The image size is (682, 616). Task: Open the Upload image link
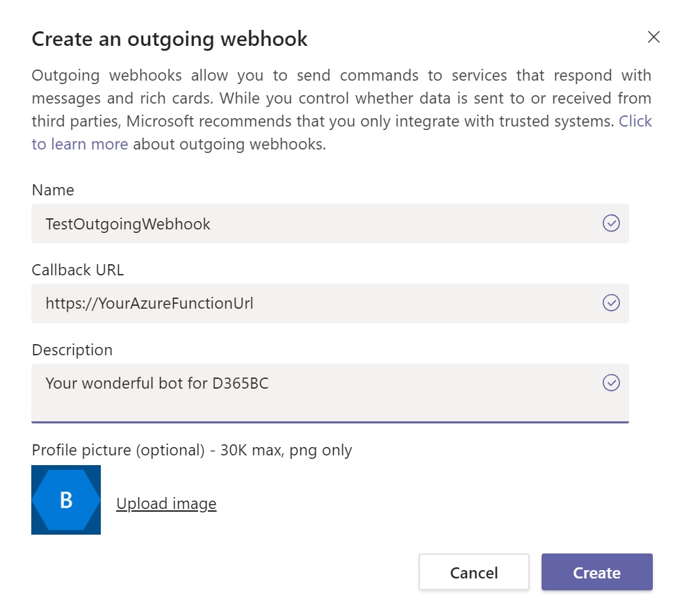[x=165, y=503]
